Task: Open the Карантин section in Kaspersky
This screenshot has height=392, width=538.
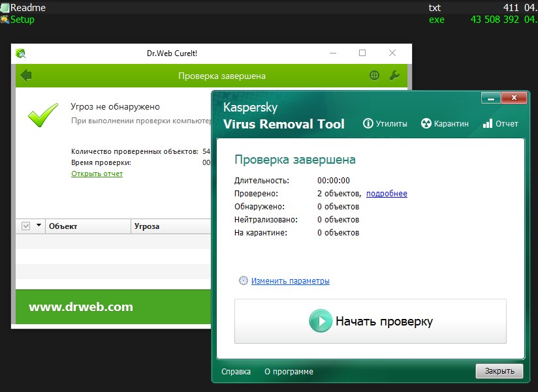Action: [x=445, y=123]
